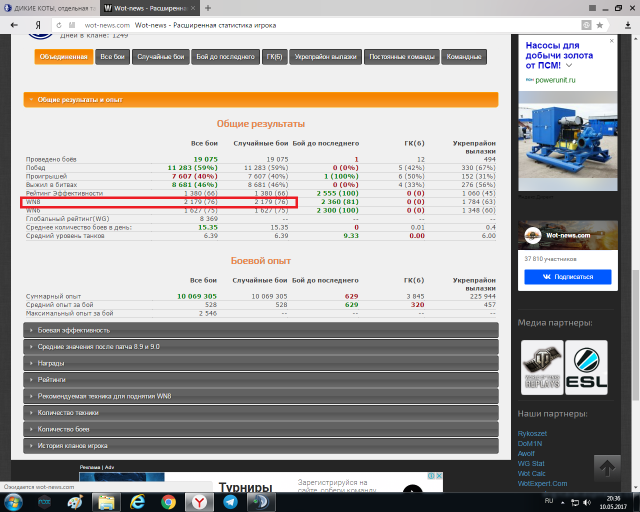Open Google Chrome from the taskbar
Image resolution: width=640 pixels, height=512 pixels.
click(168, 500)
